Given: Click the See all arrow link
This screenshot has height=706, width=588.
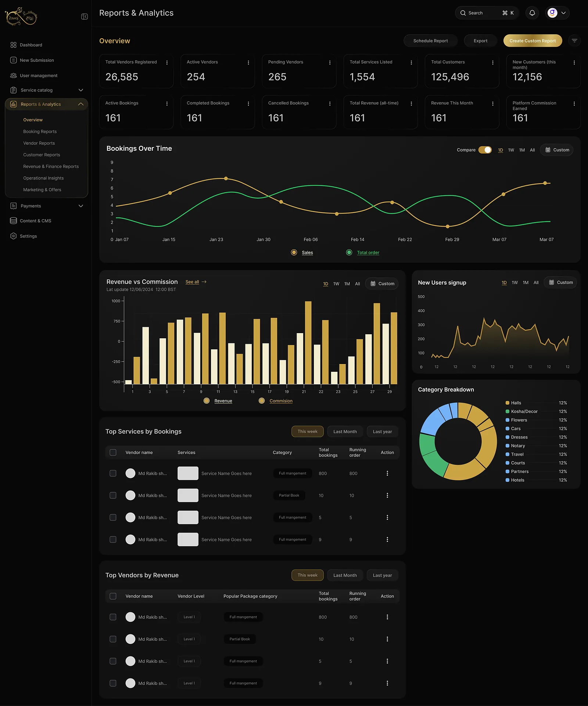Looking at the screenshot, I should (196, 282).
